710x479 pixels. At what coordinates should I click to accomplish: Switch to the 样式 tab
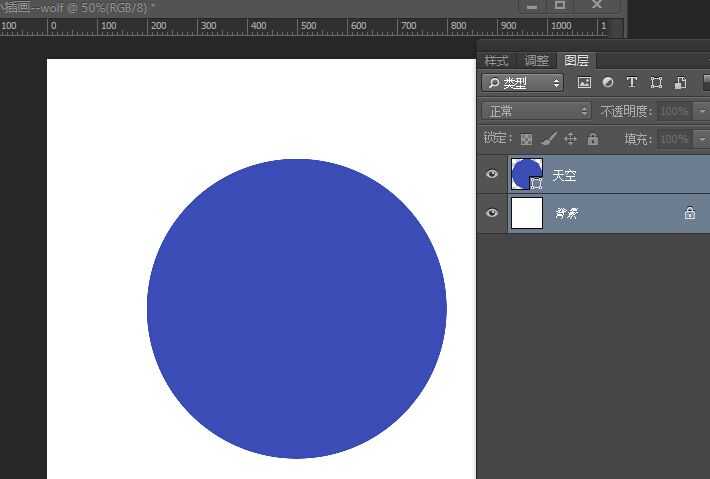[497, 61]
